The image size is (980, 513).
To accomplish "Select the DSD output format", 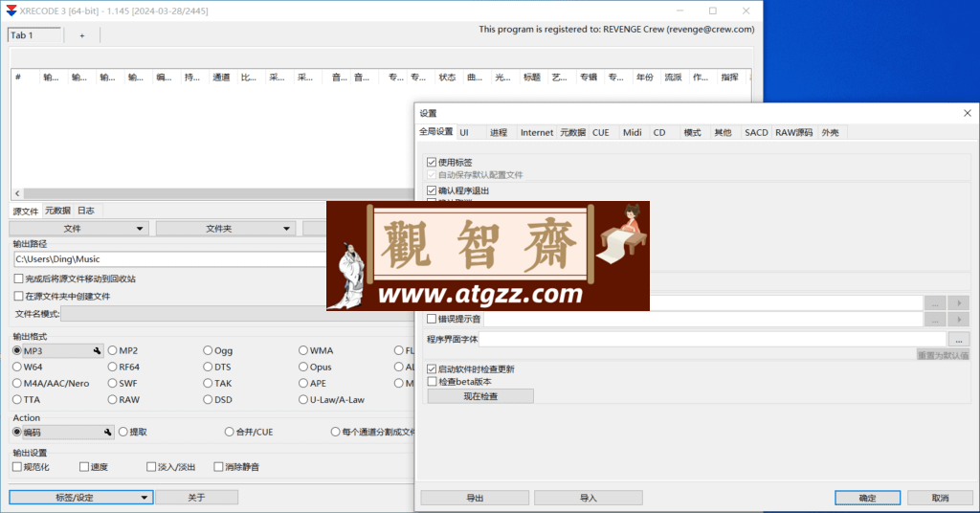I will (x=208, y=399).
